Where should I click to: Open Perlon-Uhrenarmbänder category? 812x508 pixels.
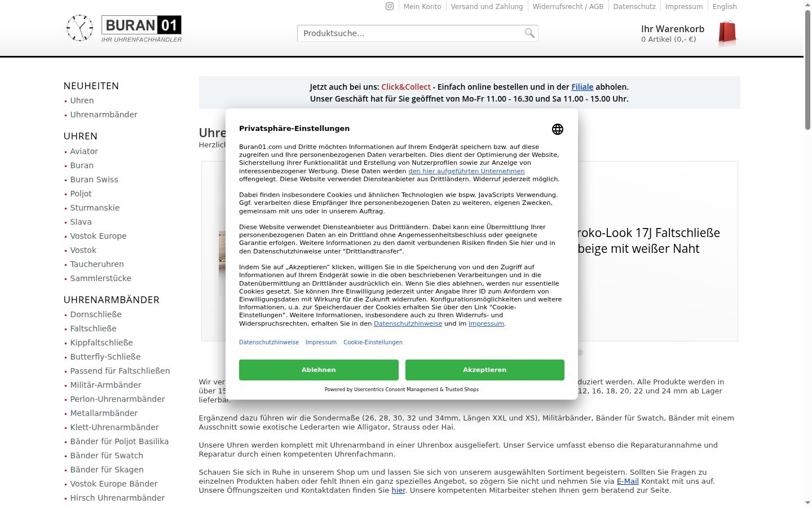click(117, 399)
